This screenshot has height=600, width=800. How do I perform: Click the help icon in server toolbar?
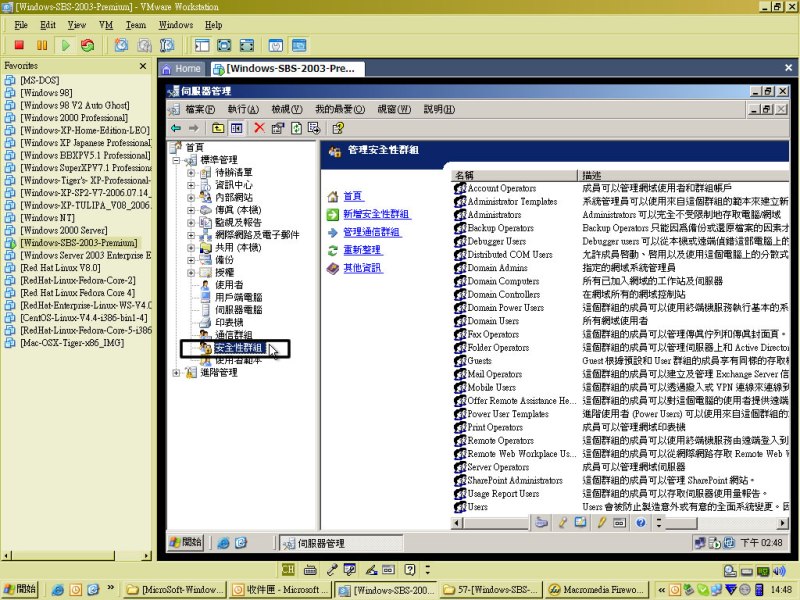click(x=338, y=128)
